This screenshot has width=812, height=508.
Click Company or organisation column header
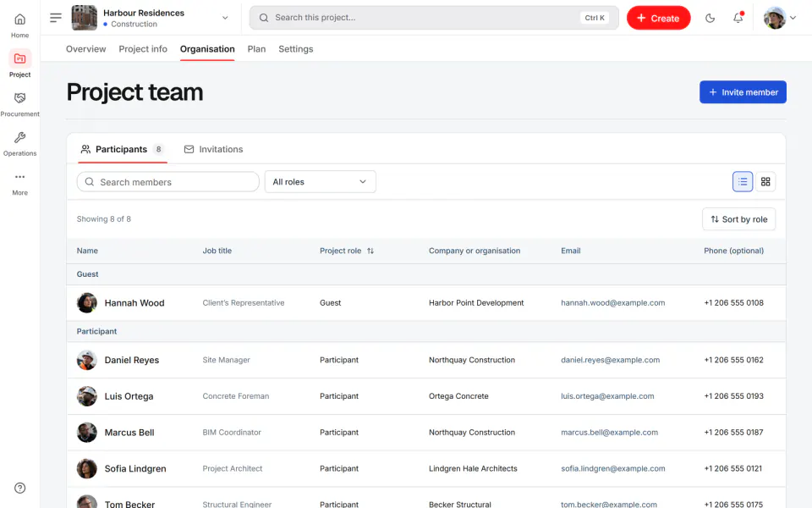coord(475,251)
